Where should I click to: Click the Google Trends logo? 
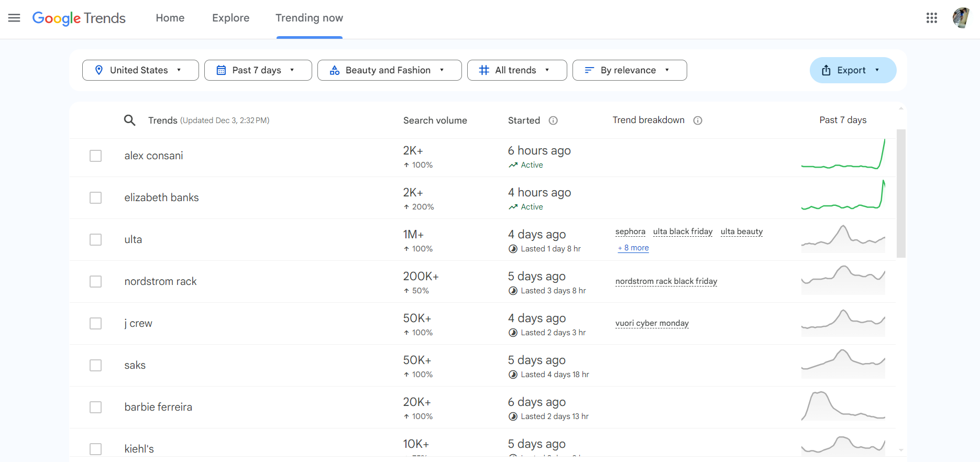(79, 18)
